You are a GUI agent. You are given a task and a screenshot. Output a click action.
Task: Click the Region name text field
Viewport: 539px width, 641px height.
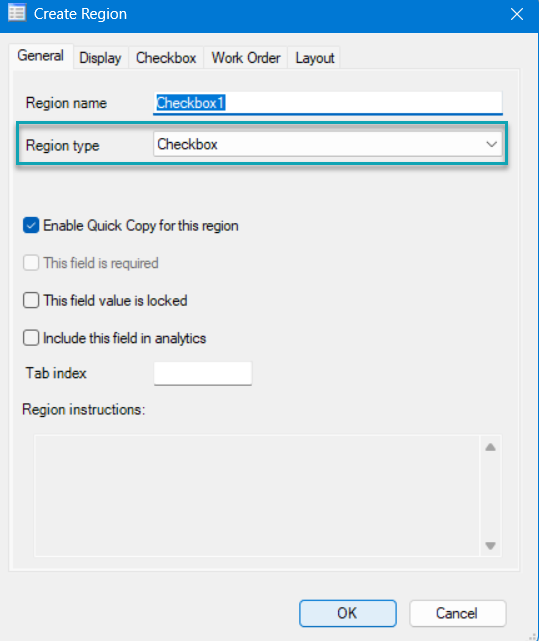tap(328, 103)
